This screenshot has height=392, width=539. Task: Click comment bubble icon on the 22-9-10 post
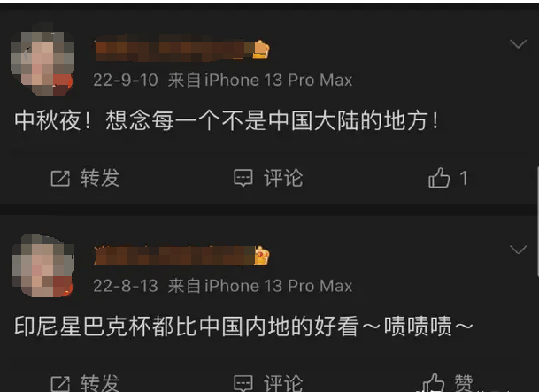(x=243, y=179)
